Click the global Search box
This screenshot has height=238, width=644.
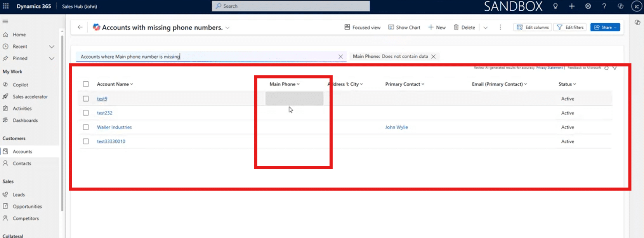[291, 6]
